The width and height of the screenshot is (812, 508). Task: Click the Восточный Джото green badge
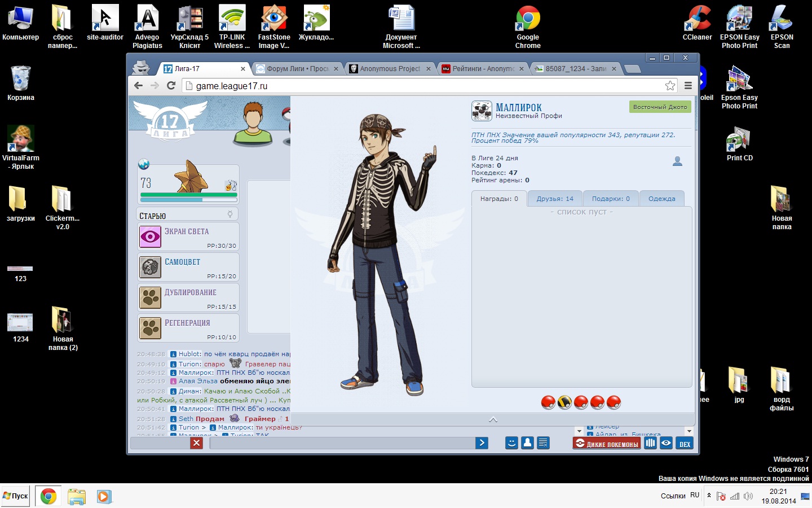(x=660, y=107)
